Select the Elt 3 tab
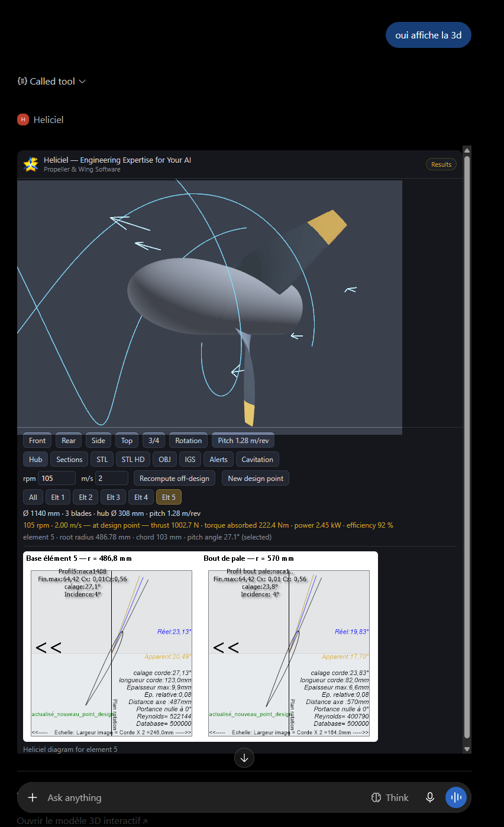Screen dimensions: 504x827 click(x=114, y=498)
